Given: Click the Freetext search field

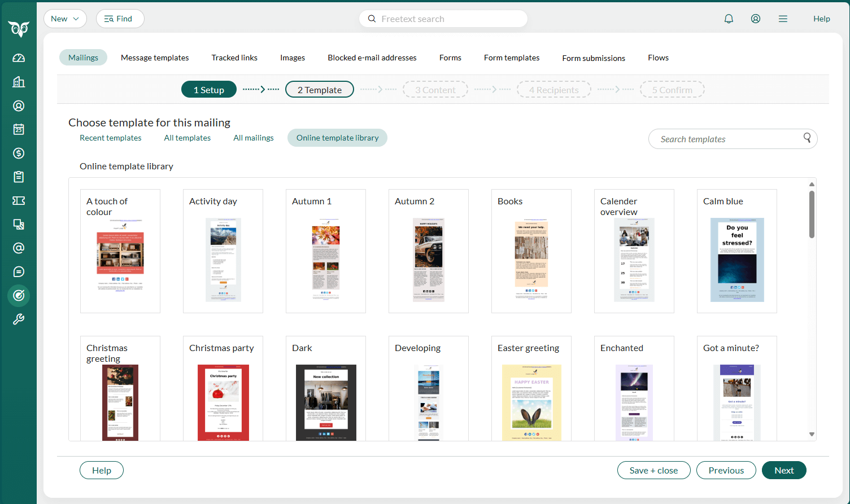Looking at the screenshot, I should pos(443,19).
